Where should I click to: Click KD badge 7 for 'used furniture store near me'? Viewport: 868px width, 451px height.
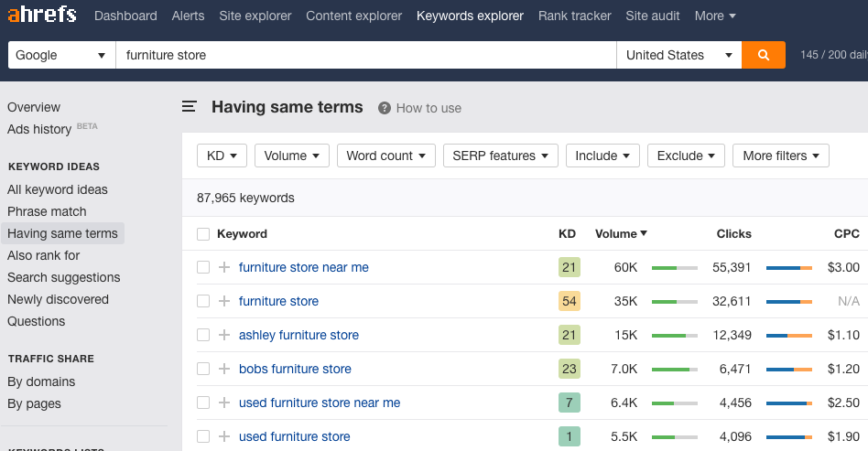[x=570, y=403]
